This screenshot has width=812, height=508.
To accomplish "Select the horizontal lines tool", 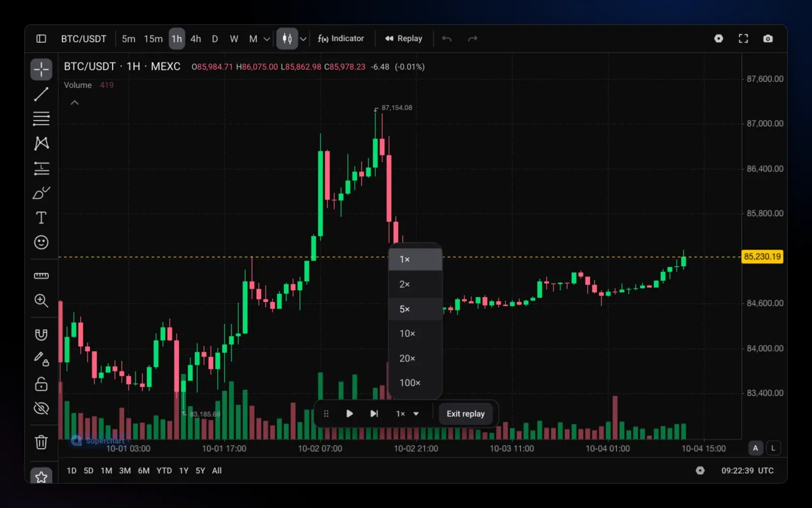I will coord(41,119).
